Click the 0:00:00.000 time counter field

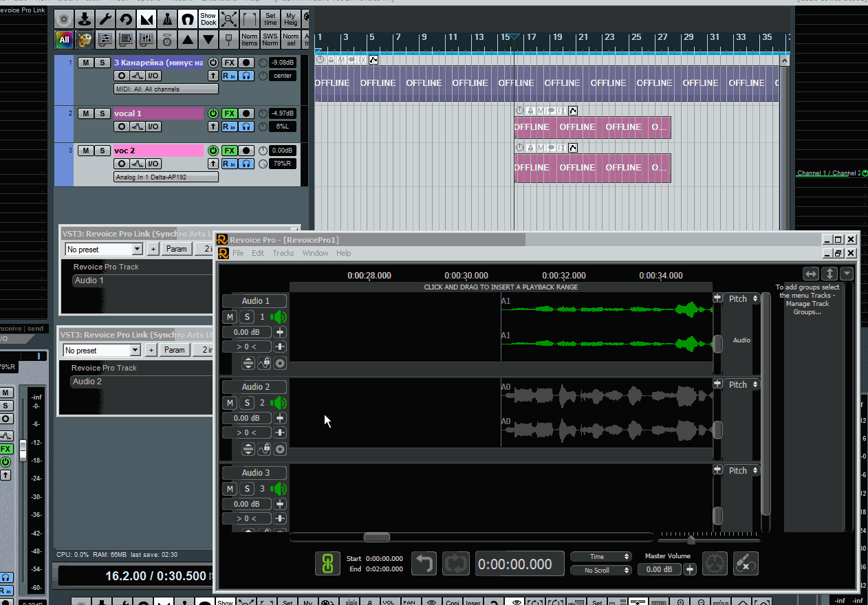point(520,564)
